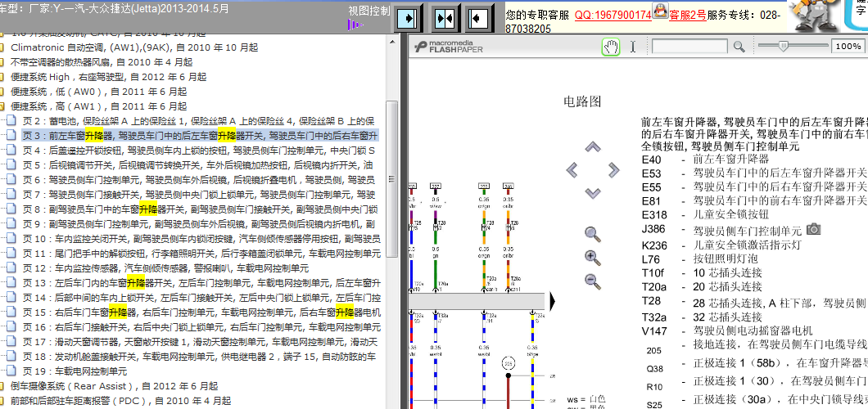Screen dimensions: 868x409
Task: Click the T10f 10 芯插头连接 legend entry
Action: point(702,272)
